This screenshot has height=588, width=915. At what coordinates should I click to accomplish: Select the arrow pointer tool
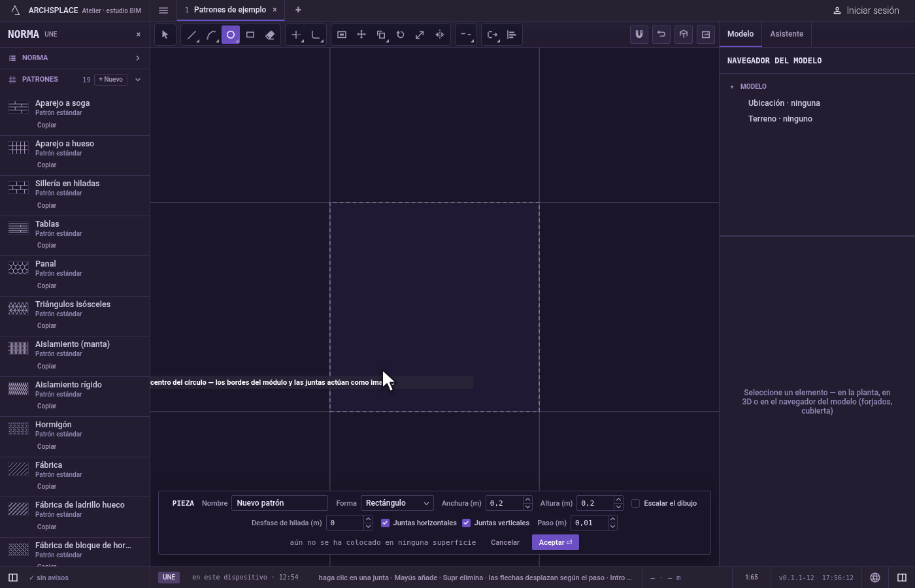(165, 35)
